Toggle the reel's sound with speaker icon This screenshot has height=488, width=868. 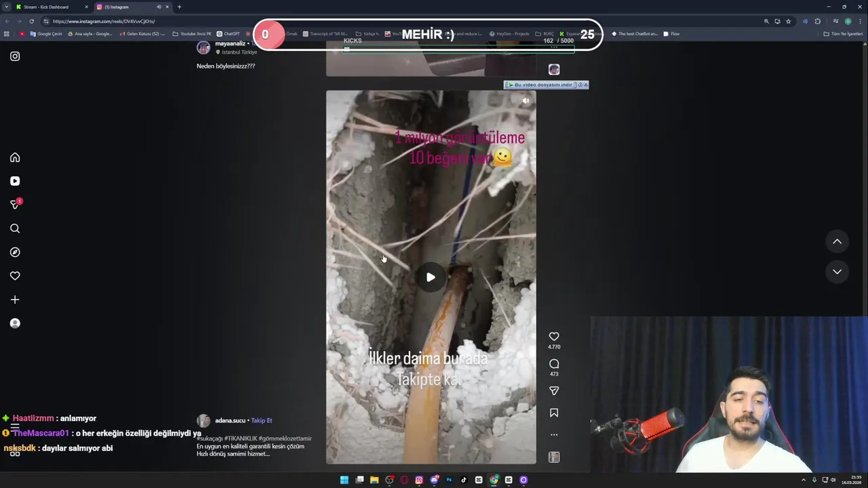[x=526, y=100]
